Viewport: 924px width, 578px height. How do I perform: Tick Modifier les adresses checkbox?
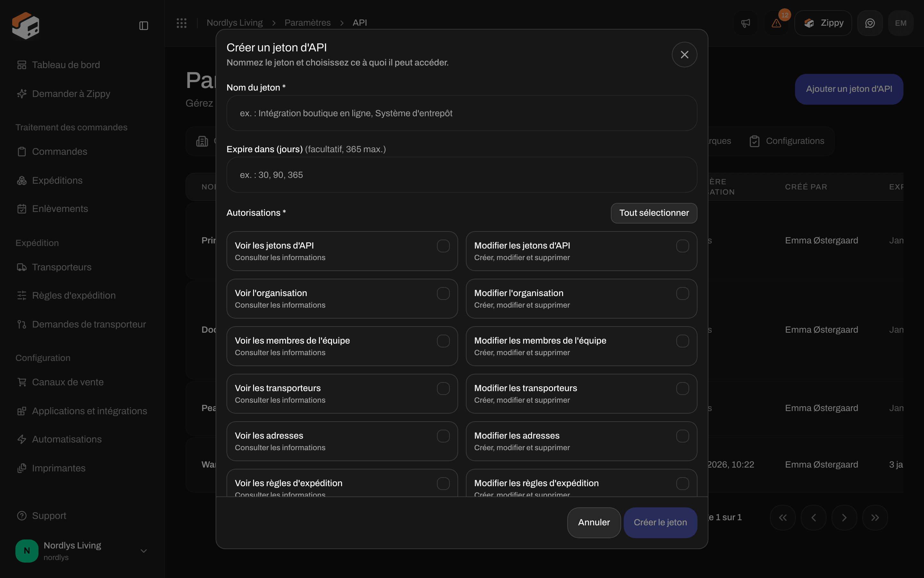click(x=682, y=436)
